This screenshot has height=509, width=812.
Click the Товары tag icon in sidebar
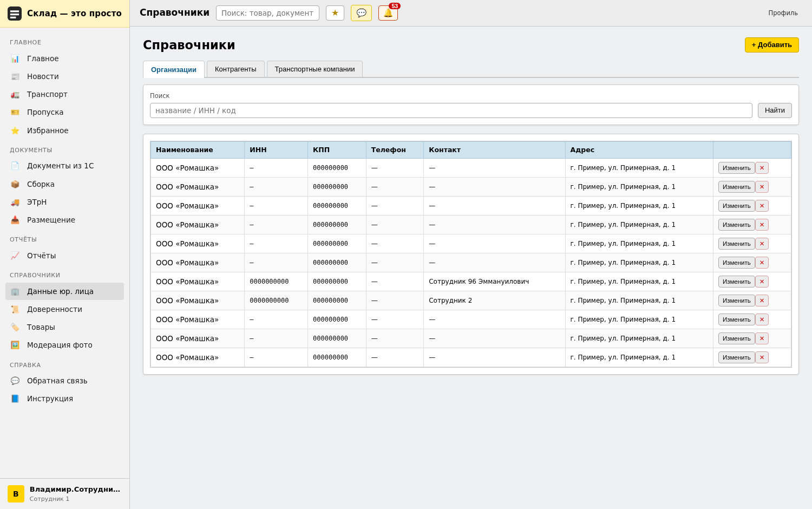pos(15,327)
